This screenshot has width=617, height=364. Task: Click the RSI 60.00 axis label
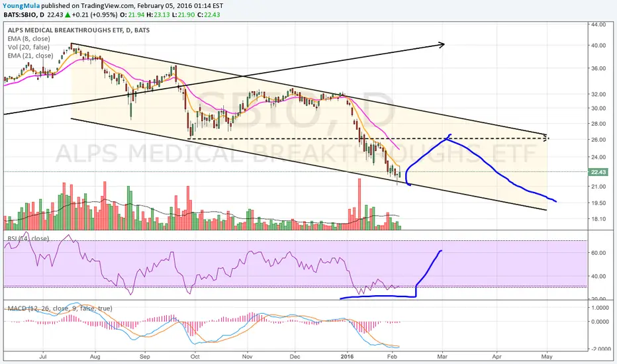tap(598, 253)
